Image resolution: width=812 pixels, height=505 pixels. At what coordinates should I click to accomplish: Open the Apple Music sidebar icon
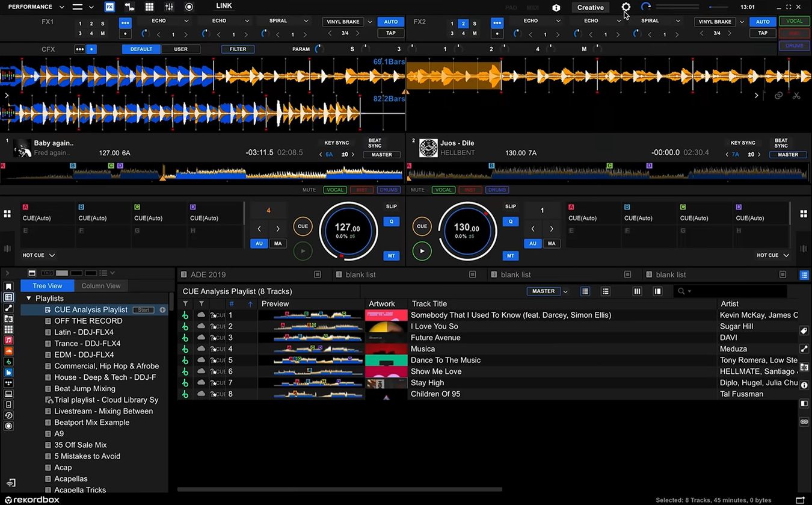pyautogui.click(x=8, y=340)
